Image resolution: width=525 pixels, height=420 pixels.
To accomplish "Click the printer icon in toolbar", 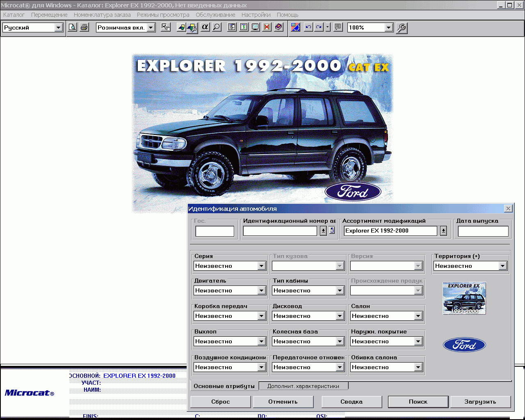I will pyautogui.click(x=84, y=27).
